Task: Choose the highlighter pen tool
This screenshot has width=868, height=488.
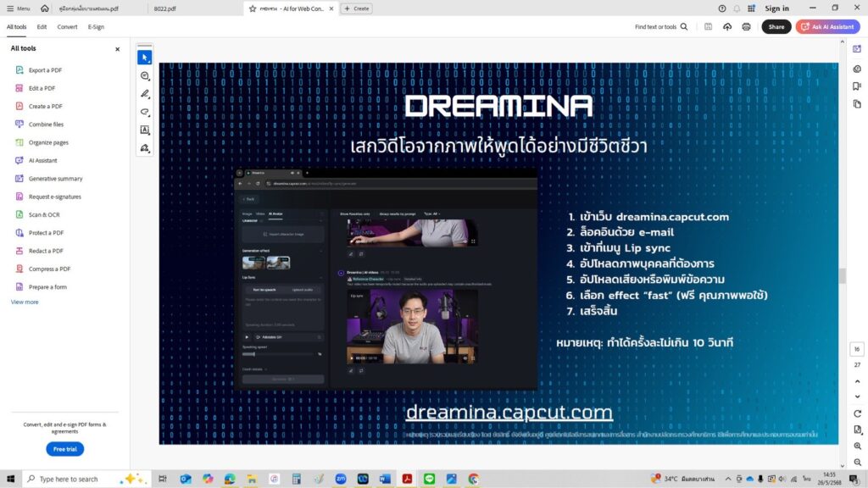Action: pyautogui.click(x=144, y=94)
